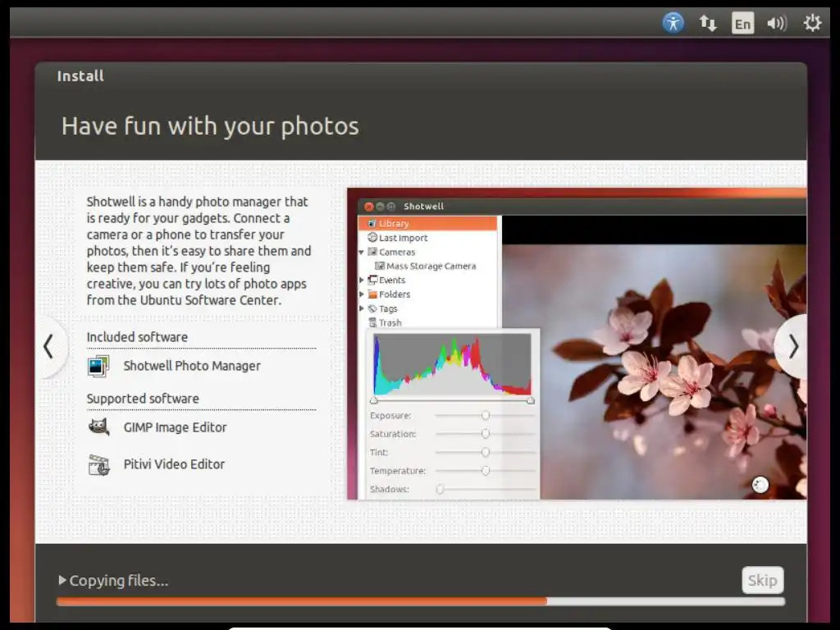The image size is (840, 630).
Task: Click the Last Import clock icon
Action: (x=372, y=237)
